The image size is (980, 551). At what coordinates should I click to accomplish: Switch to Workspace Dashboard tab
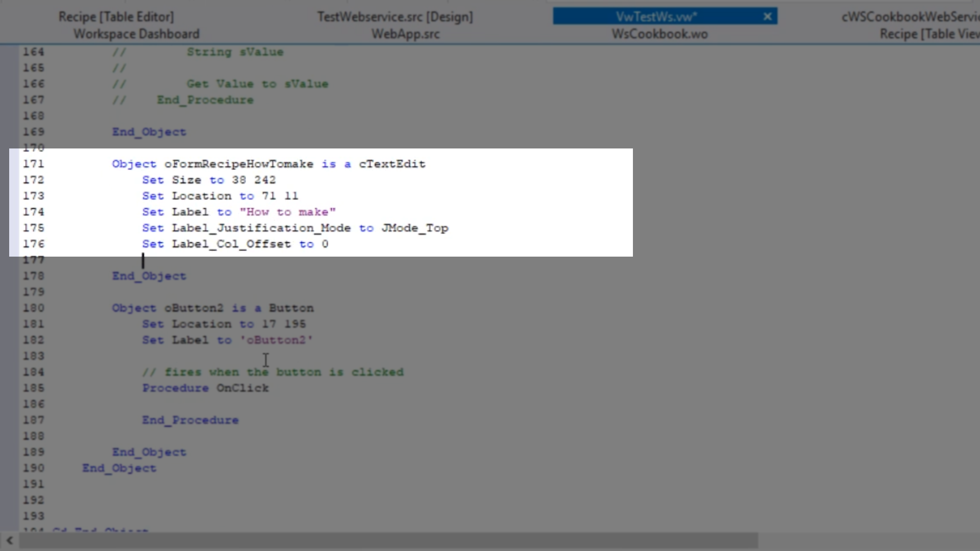pos(136,34)
